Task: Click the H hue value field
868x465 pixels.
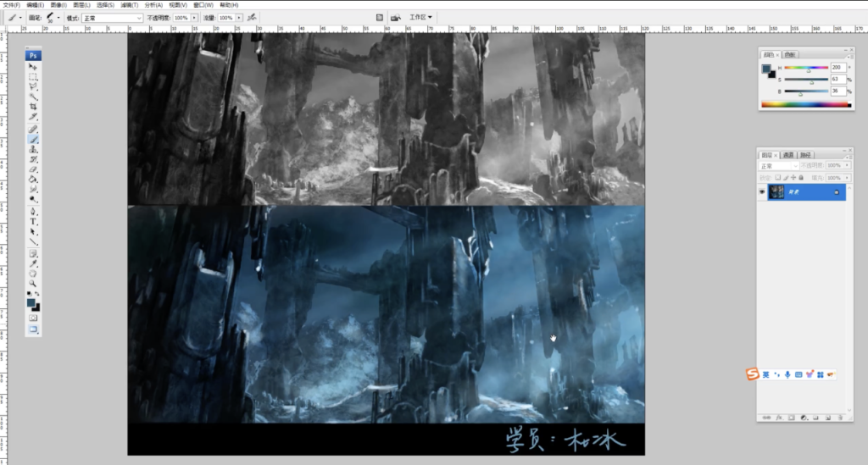Action: [x=837, y=67]
